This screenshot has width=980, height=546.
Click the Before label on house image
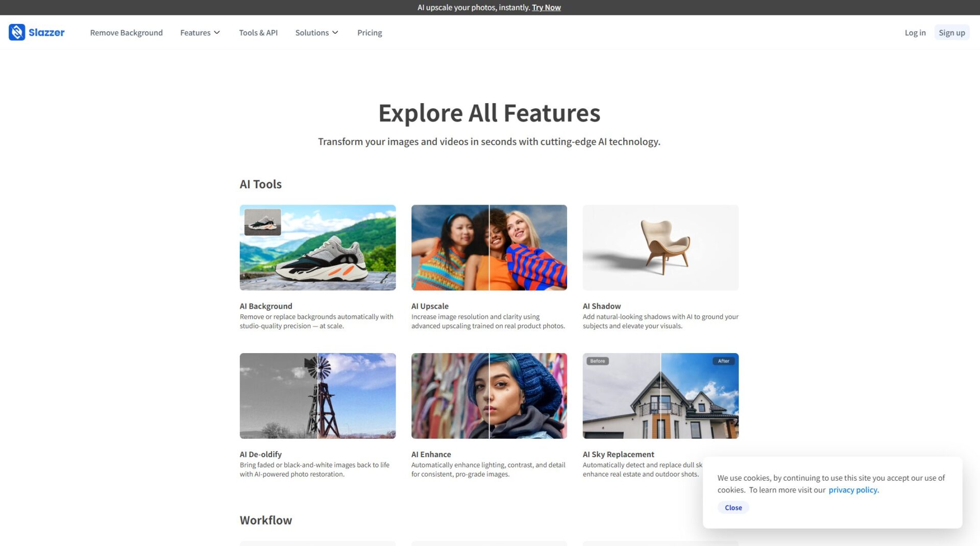(x=598, y=361)
